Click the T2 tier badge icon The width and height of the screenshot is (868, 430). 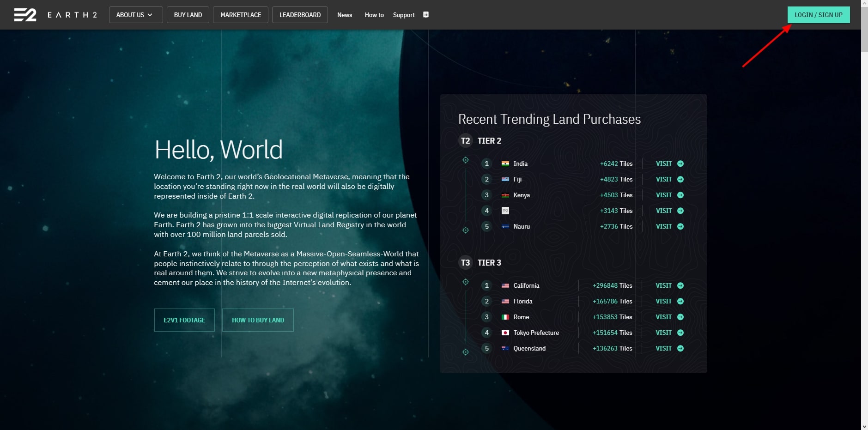(465, 141)
